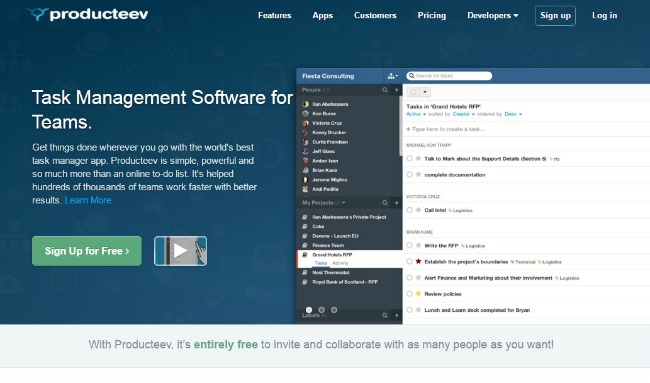This screenshot has height=383, width=650.
Task: Star the 'Call Intel' task
Action: coord(418,210)
